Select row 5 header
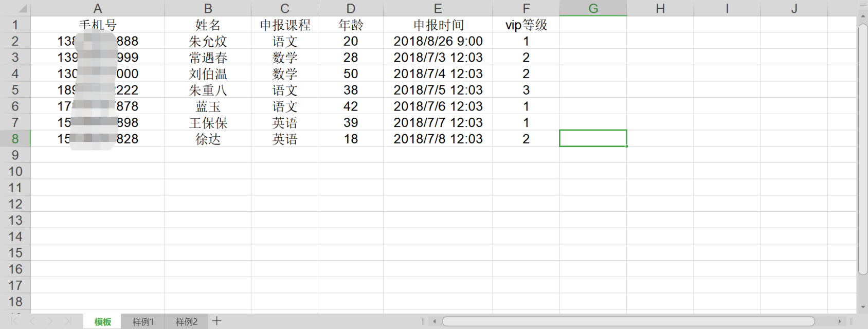This screenshot has width=868, height=329. pyautogui.click(x=15, y=90)
